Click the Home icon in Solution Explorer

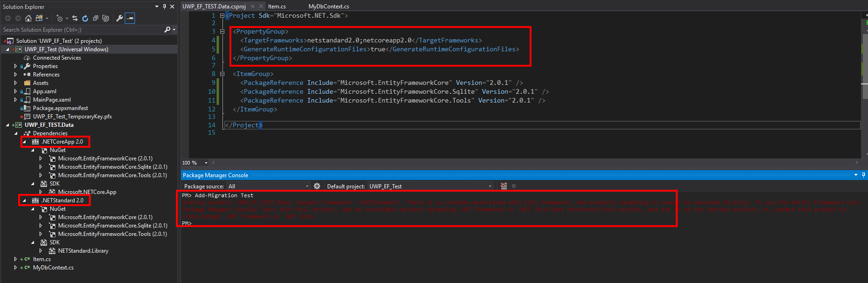28,18
